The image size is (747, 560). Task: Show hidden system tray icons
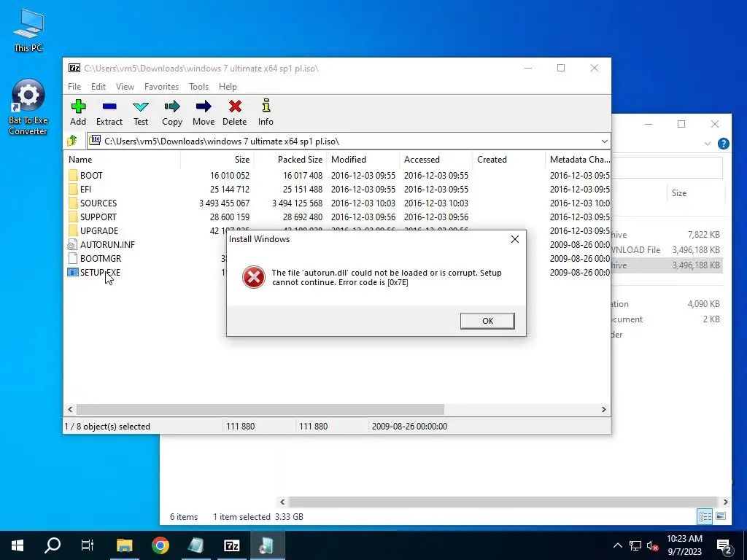click(617, 545)
